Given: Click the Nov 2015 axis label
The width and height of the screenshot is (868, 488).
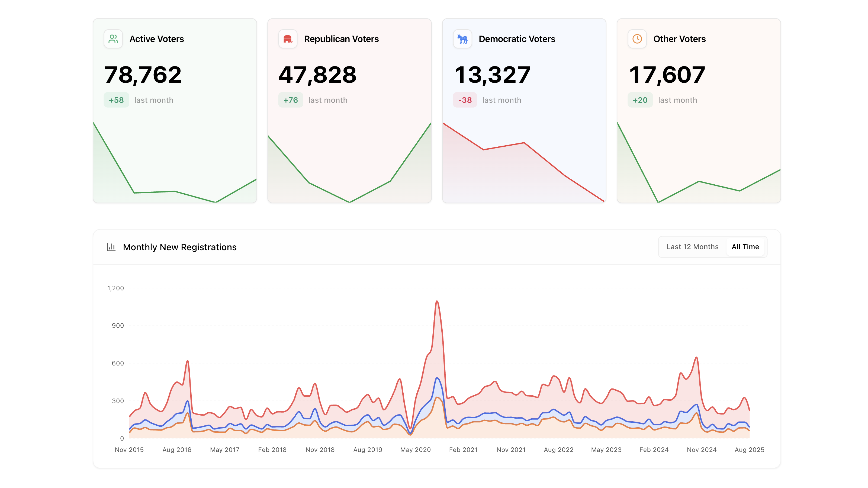Looking at the screenshot, I should [129, 450].
